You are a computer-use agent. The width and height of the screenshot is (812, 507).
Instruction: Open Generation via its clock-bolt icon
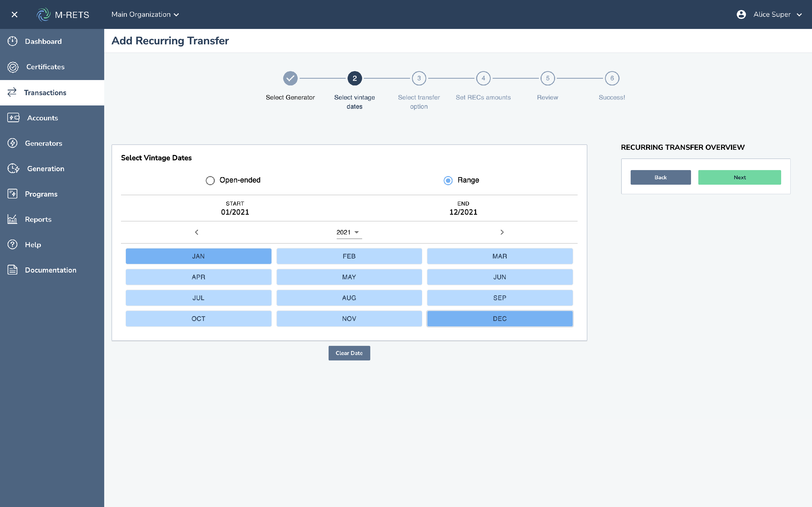pos(13,168)
